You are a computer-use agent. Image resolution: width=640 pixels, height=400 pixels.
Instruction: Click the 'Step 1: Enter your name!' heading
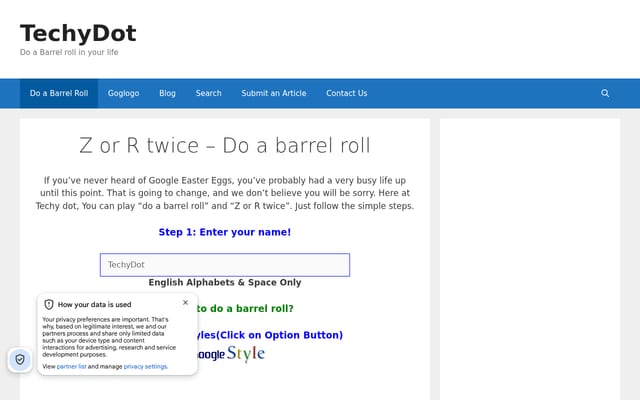(225, 232)
